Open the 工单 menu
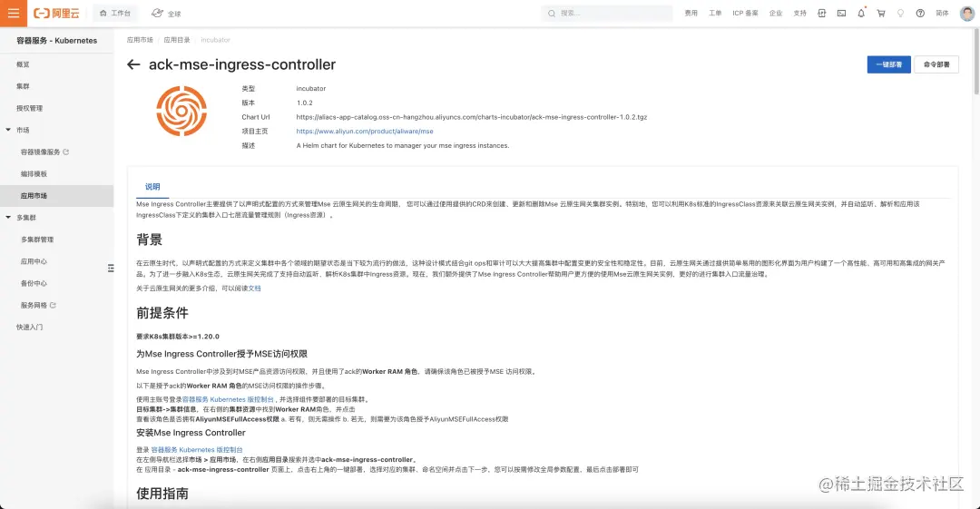This screenshot has width=980, height=509. (715, 13)
